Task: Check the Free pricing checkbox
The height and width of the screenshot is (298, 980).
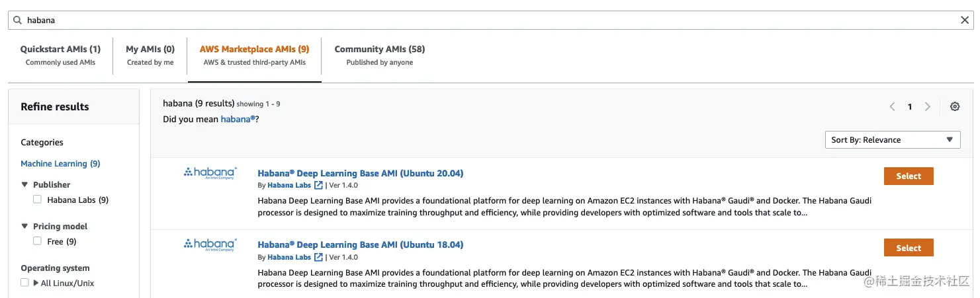Action: pyautogui.click(x=37, y=241)
